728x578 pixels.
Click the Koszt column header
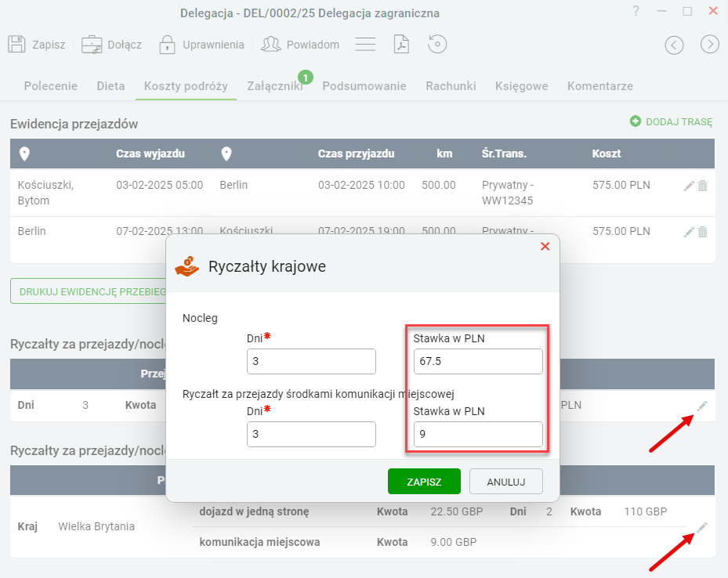point(607,154)
